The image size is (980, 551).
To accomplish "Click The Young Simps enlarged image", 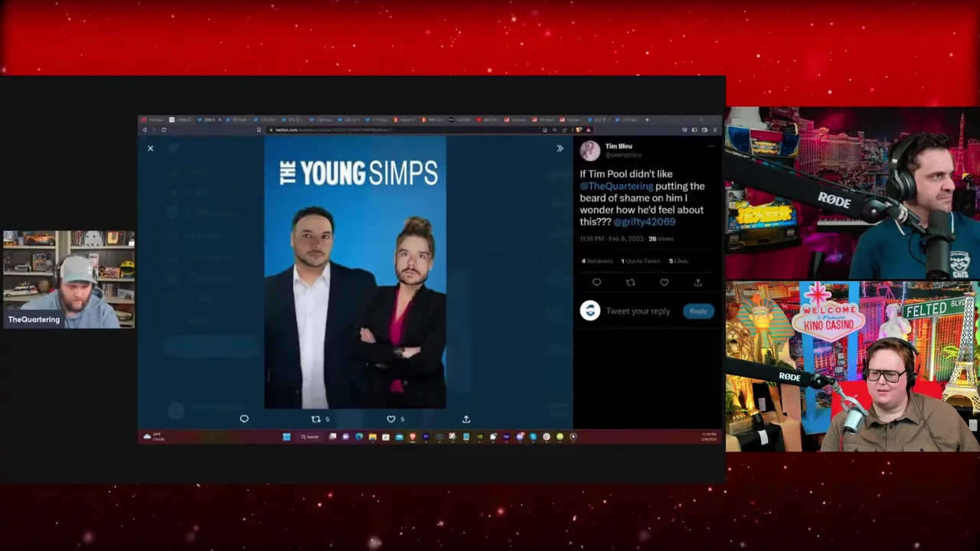I will [355, 272].
